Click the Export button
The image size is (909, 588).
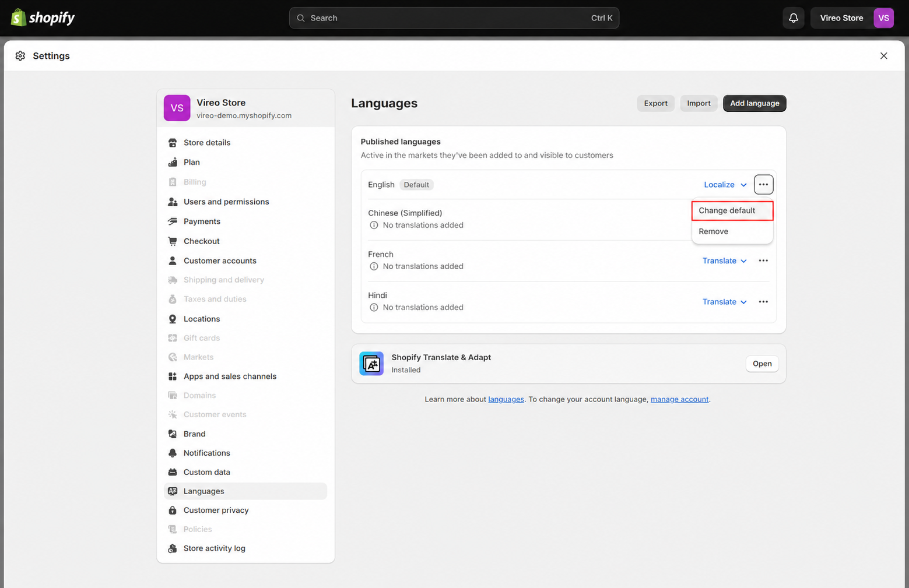(x=655, y=103)
